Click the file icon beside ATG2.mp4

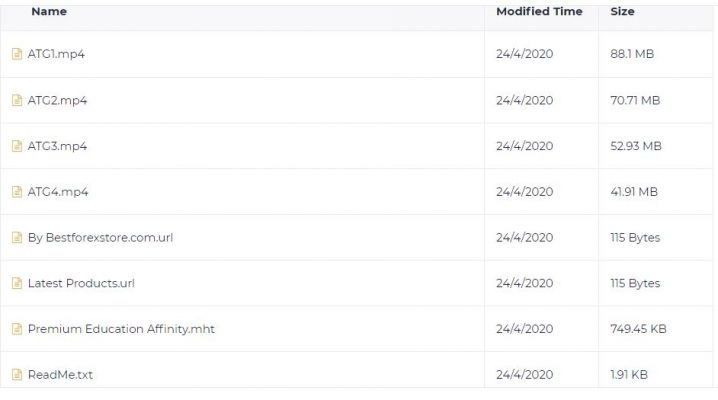tap(17, 100)
